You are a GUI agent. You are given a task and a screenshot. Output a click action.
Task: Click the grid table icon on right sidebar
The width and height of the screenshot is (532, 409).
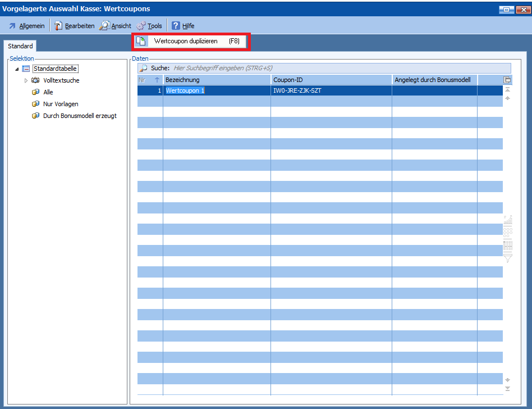point(508,245)
